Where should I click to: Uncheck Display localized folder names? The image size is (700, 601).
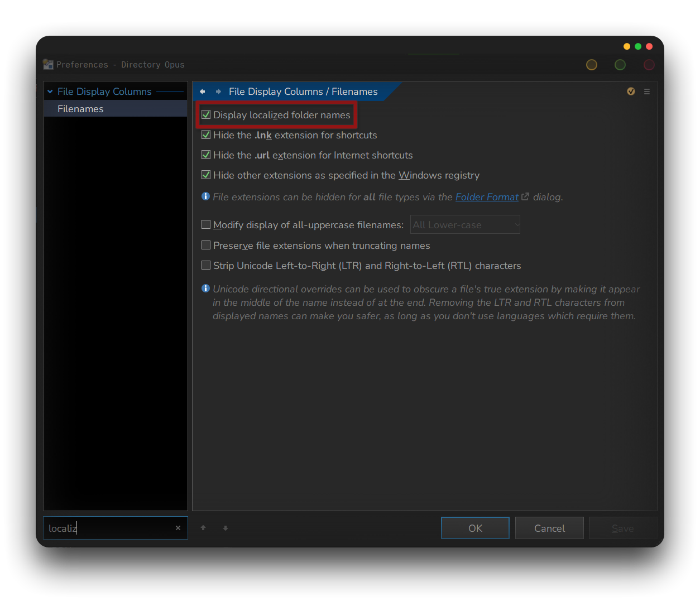coord(206,115)
